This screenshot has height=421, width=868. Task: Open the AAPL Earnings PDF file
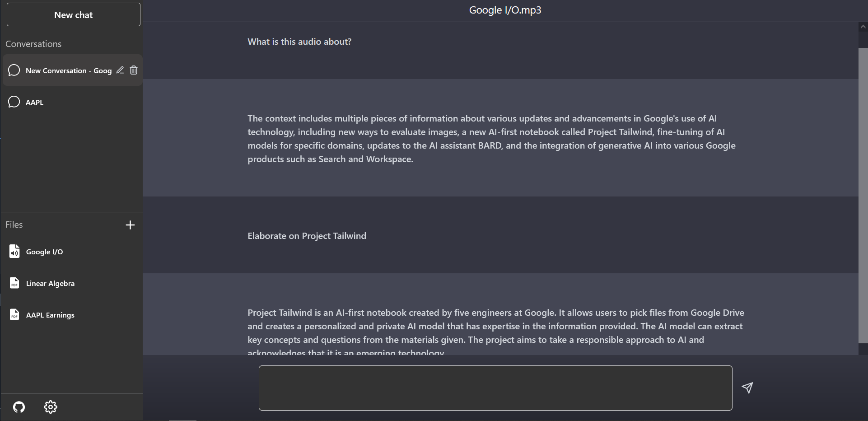click(x=50, y=315)
